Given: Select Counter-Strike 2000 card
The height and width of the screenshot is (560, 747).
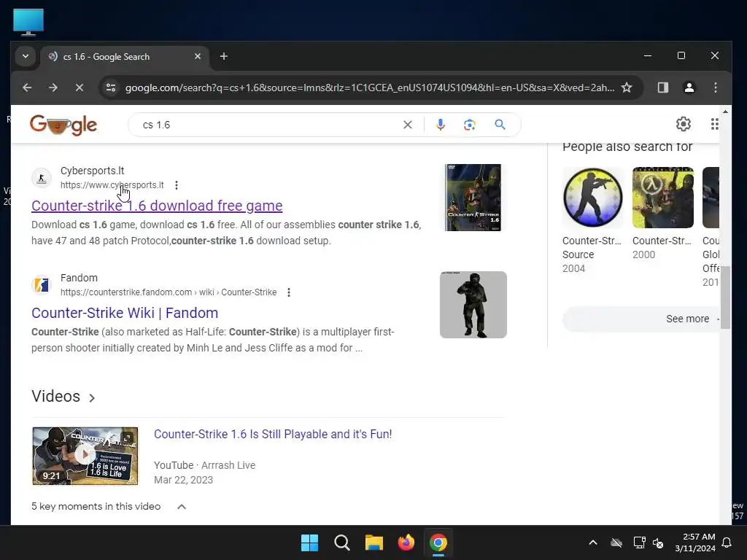Looking at the screenshot, I should (x=662, y=214).
